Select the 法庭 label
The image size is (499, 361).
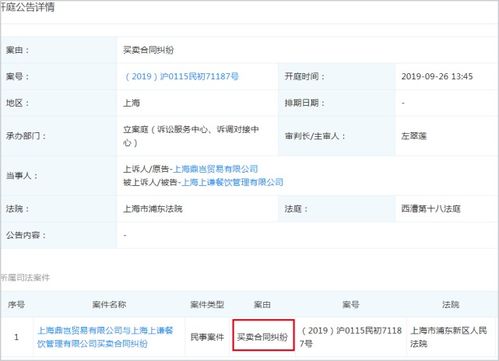(296, 209)
